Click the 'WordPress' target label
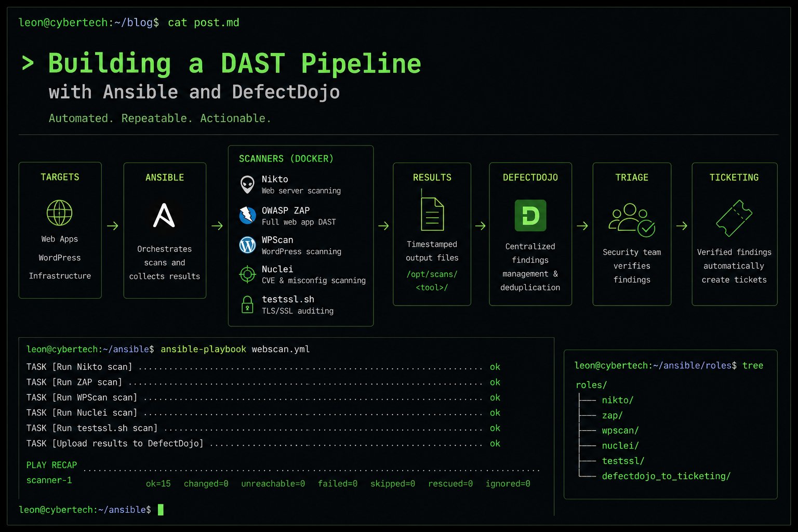The height and width of the screenshot is (532, 798). tap(60, 258)
